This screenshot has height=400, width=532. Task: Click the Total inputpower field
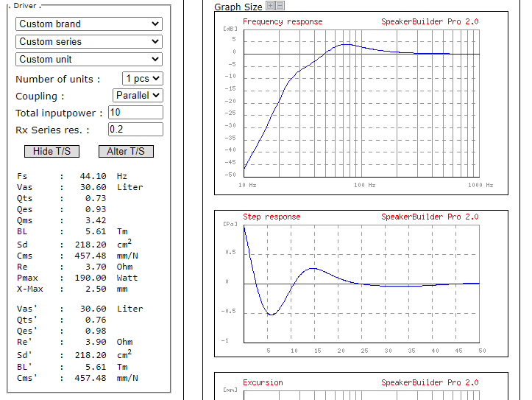point(135,113)
